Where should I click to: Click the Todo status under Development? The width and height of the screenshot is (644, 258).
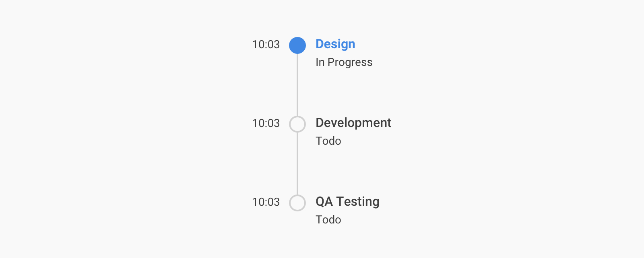(x=328, y=141)
